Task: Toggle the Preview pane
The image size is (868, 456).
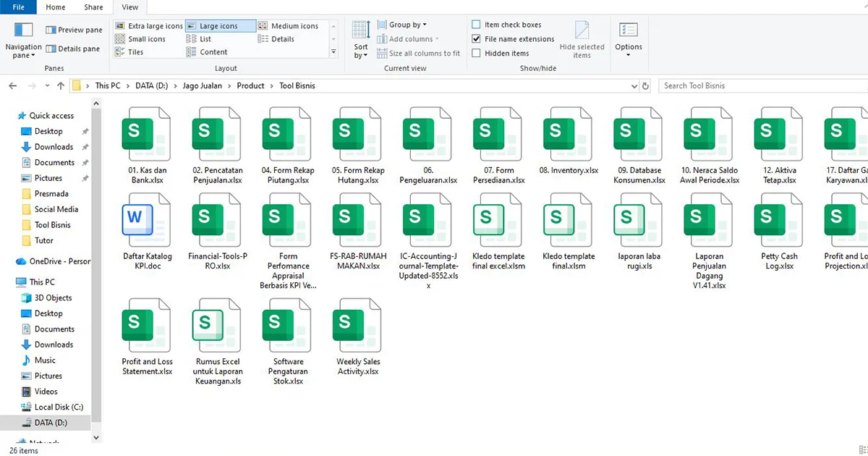Action: pos(74,30)
